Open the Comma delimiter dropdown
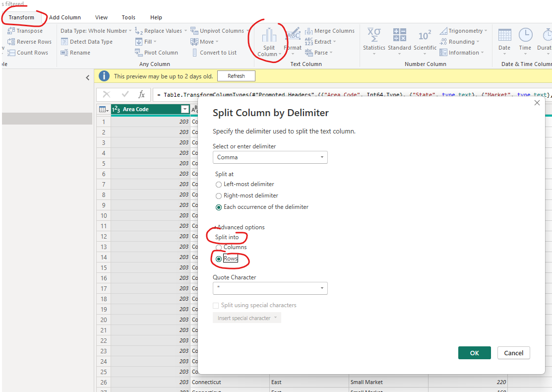This screenshot has height=392, width=552. [270, 157]
